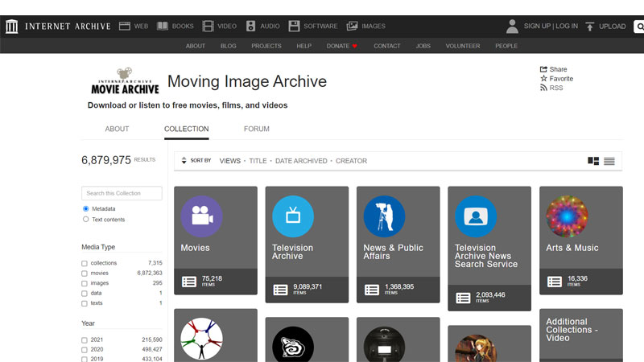Open the People link
The image size is (644, 362).
coord(506,46)
